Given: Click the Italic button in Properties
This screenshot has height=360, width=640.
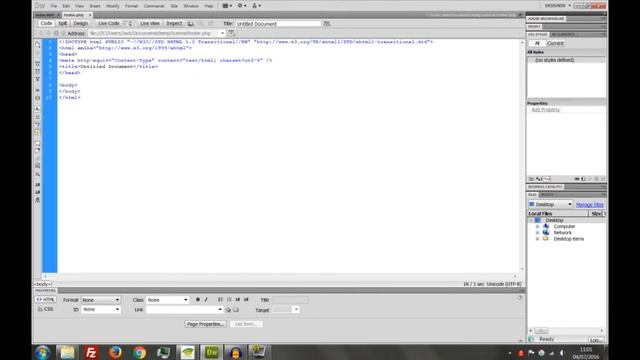Looking at the screenshot, I should pyautogui.click(x=206, y=300).
